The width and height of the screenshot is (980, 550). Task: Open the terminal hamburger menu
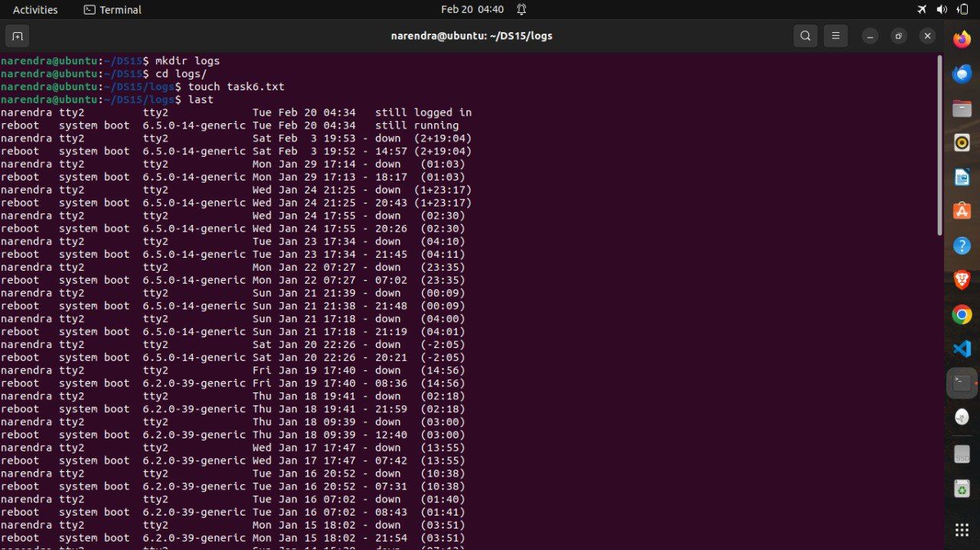click(835, 36)
